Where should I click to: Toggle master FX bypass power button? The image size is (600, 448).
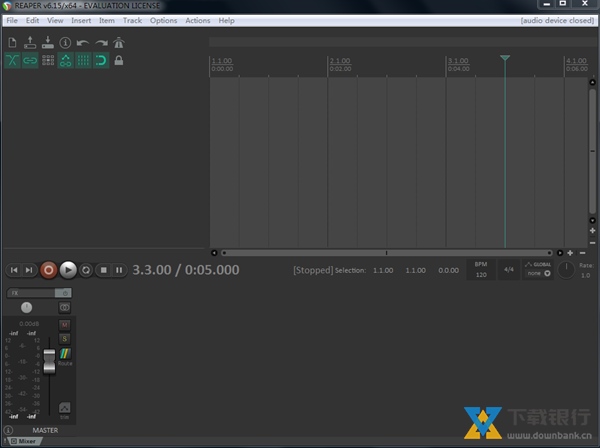[65, 293]
